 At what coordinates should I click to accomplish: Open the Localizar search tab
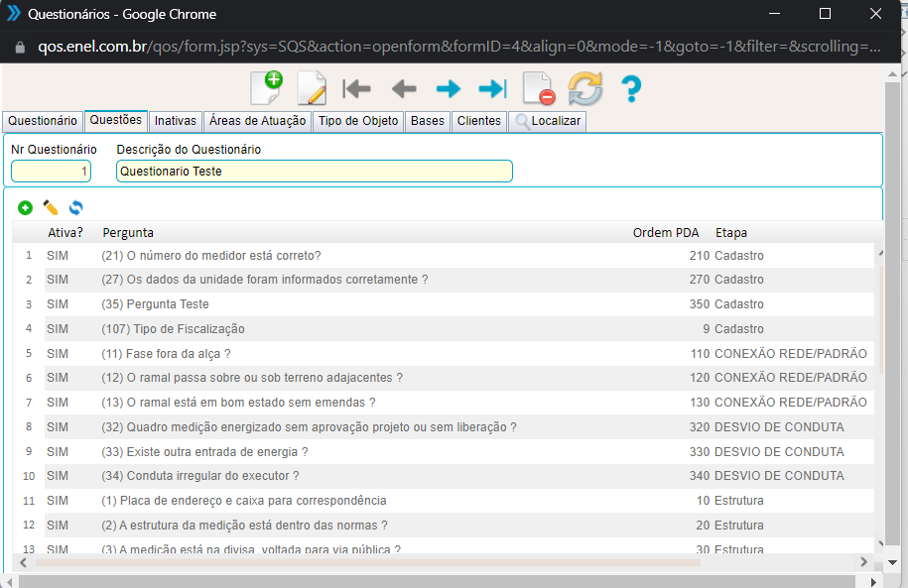pos(548,121)
